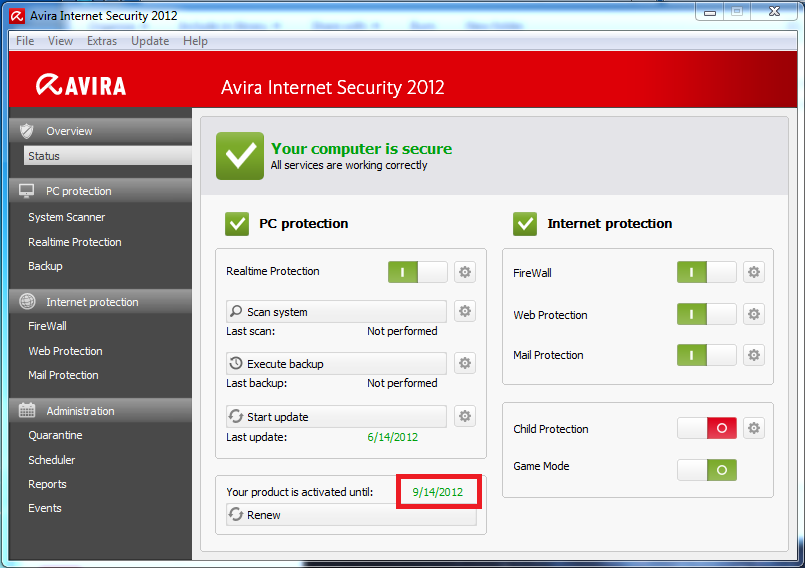Collapse the Internet protection sidebar section
Viewport: 805px width, 568px height.
coord(101,302)
